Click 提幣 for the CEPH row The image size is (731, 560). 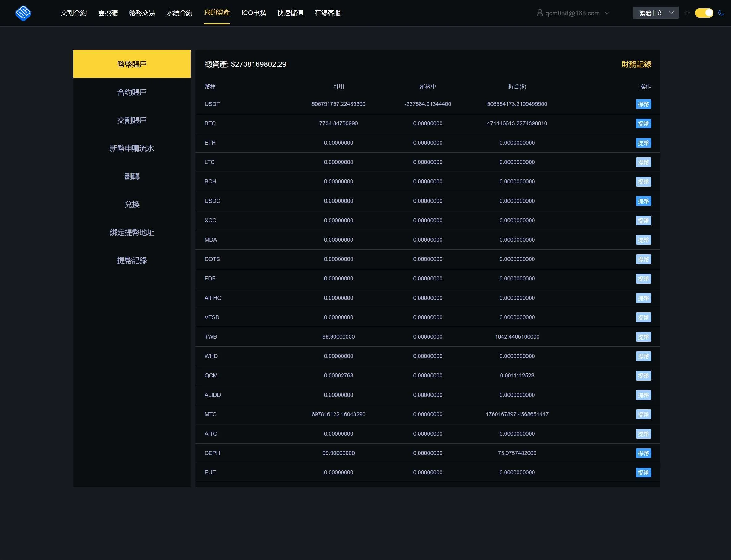tap(643, 453)
